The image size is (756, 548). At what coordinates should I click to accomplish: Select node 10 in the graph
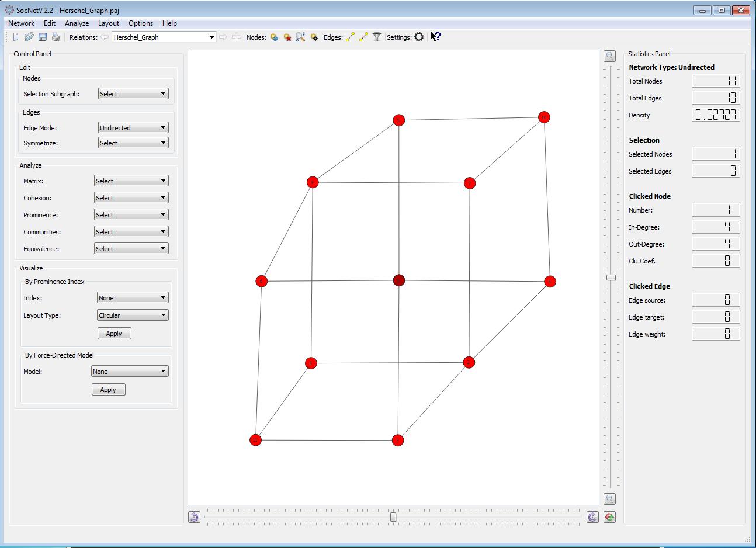pos(544,117)
